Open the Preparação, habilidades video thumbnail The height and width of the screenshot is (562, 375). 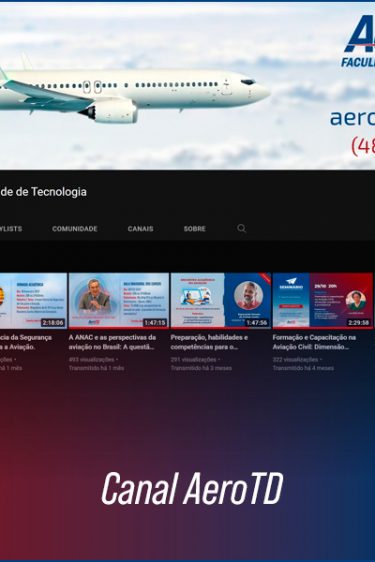(x=221, y=300)
